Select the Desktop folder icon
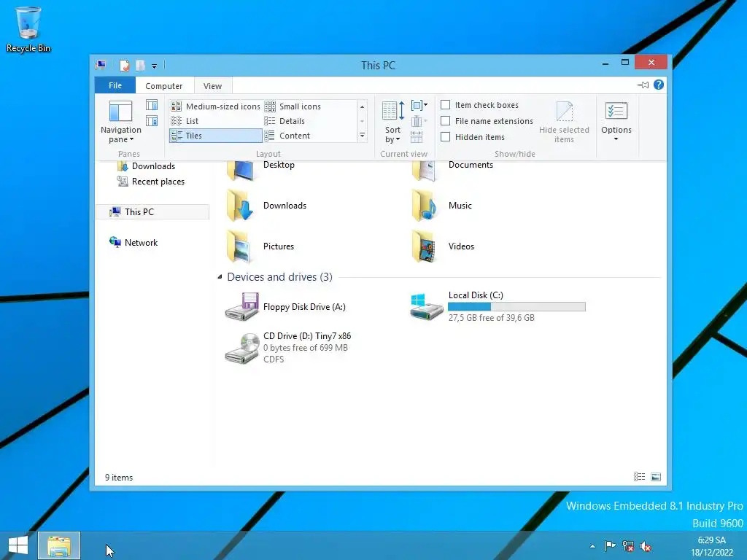Screen dimensions: 747x560 coord(241,171)
